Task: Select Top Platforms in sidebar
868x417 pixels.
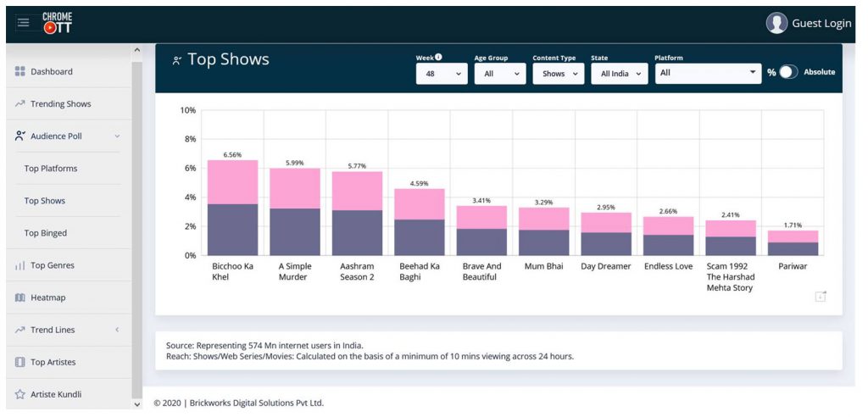Action: pos(51,169)
